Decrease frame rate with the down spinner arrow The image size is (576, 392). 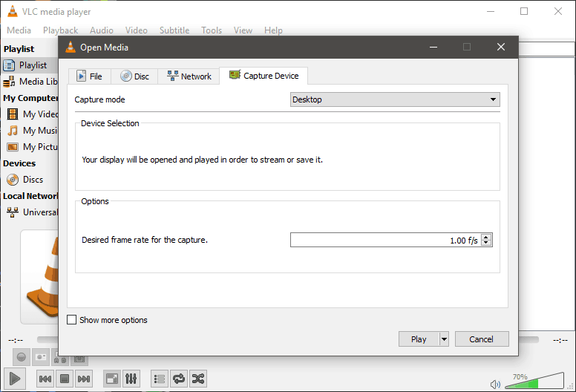(x=486, y=243)
